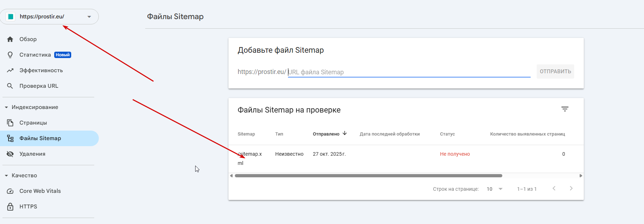This screenshot has height=224, width=644.
Task: Sort by the Отправлено column header
Action: 326,134
